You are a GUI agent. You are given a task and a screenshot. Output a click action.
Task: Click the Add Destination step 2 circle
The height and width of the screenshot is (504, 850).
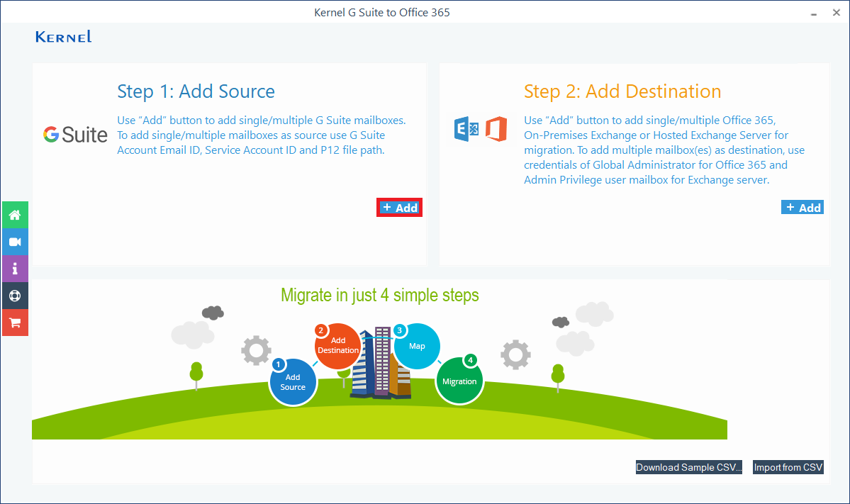point(337,346)
